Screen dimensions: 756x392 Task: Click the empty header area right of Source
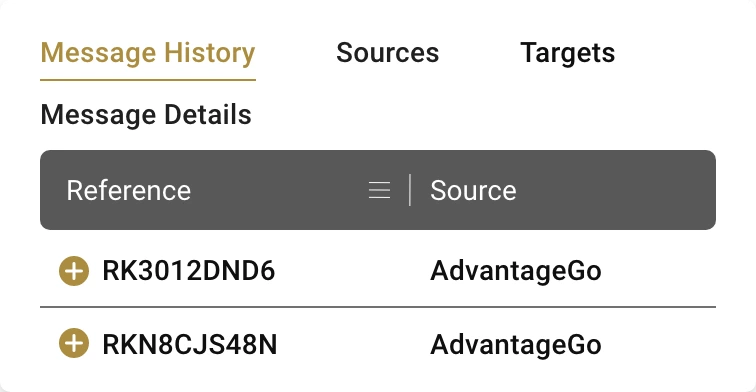coord(615,190)
